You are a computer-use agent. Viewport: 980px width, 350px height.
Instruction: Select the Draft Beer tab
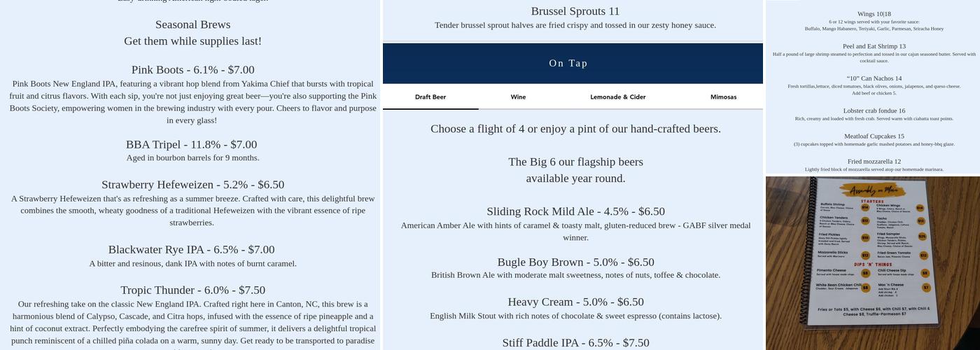point(430,97)
